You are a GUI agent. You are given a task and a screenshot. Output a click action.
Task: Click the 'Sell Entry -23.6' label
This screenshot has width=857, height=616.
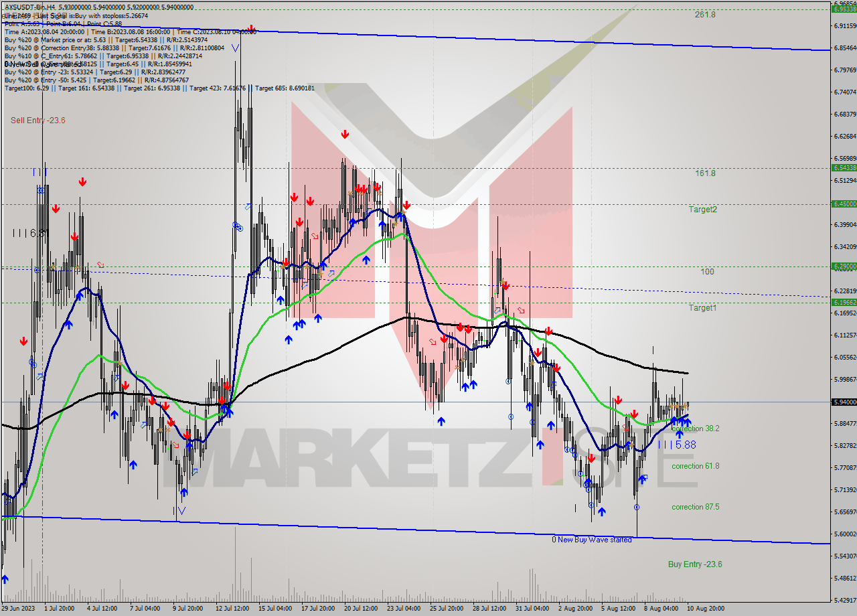point(37,121)
